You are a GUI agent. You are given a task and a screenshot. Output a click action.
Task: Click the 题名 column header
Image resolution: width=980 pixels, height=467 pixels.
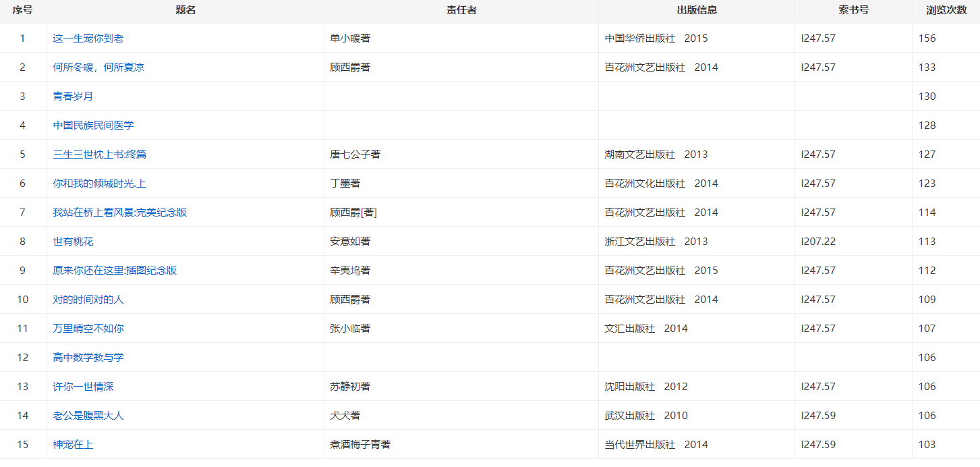pyautogui.click(x=185, y=10)
